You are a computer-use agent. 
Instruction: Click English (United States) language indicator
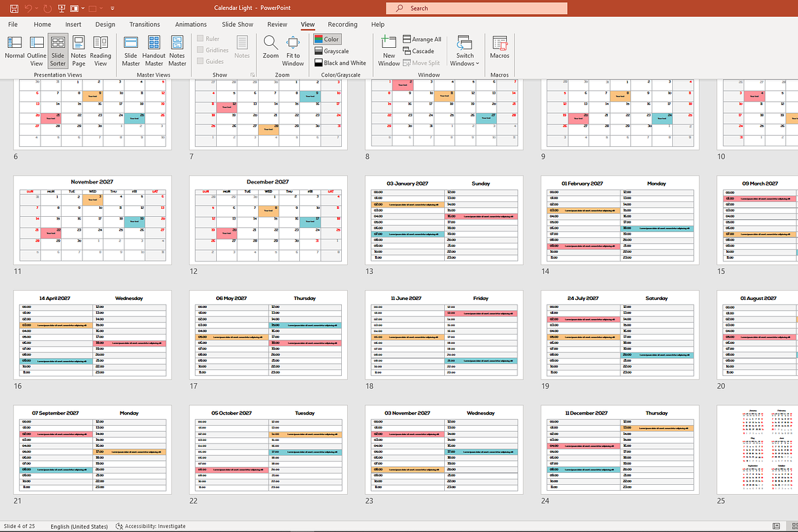tap(79, 526)
